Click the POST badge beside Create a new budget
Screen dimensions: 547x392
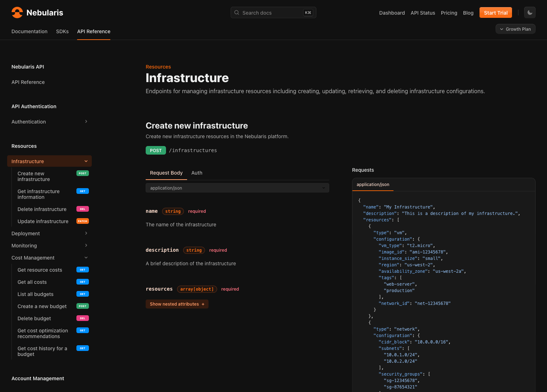[82, 306]
